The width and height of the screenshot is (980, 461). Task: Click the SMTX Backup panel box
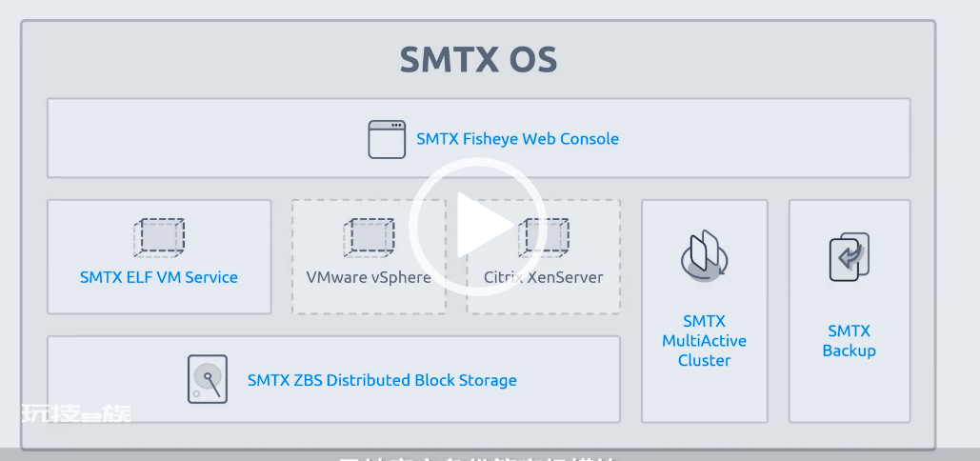pyautogui.click(x=850, y=311)
